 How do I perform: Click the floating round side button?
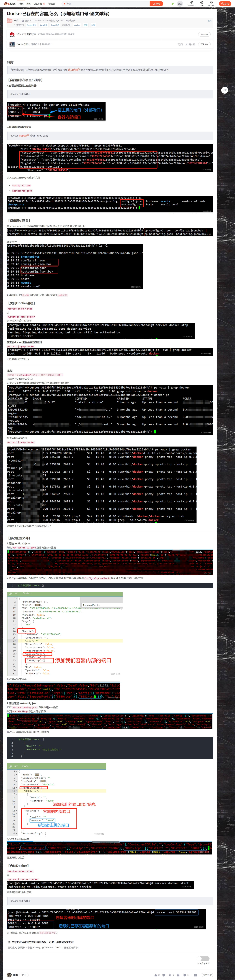(x=225, y=90)
